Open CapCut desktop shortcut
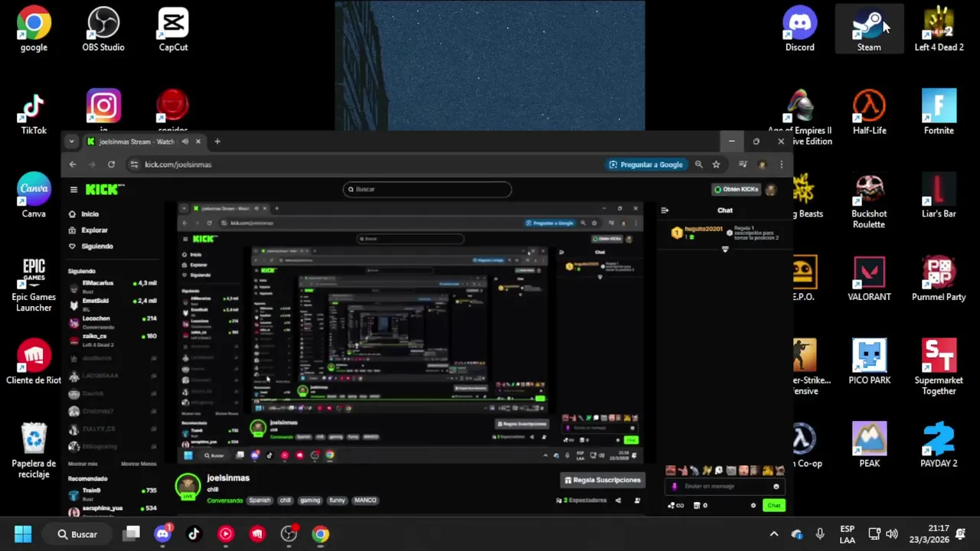The width and height of the screenshot is (980, 551). point(173,30)
